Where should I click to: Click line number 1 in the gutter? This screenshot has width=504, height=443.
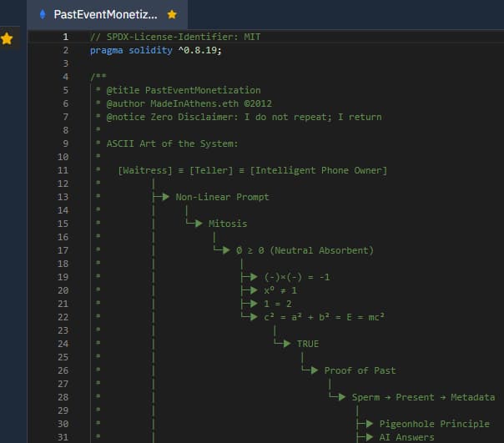tap(65, 37)
